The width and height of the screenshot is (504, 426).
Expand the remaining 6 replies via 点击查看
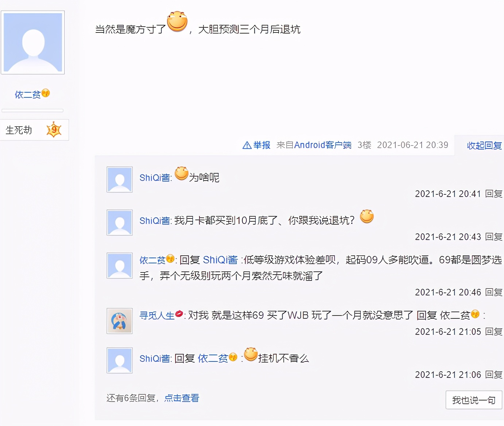182,398
